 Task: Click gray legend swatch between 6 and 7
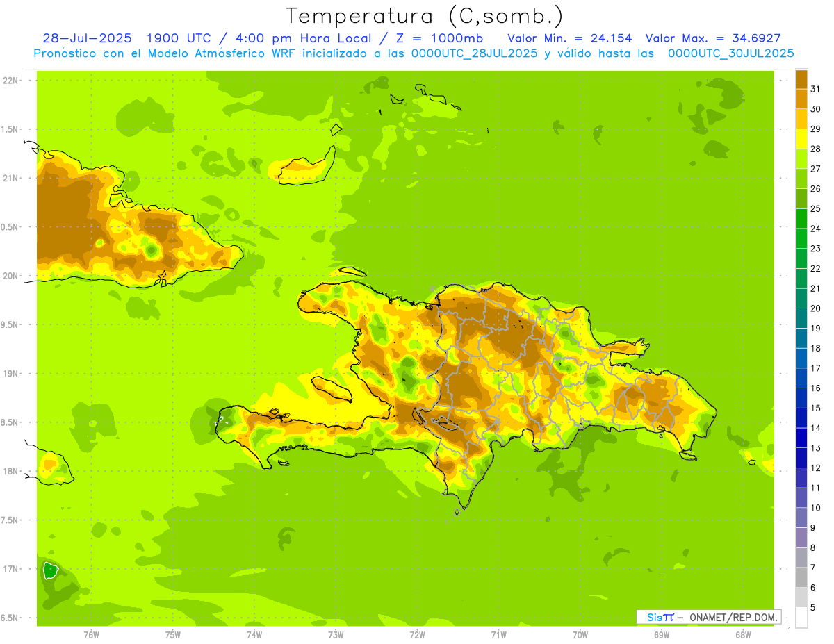(801, 577)
